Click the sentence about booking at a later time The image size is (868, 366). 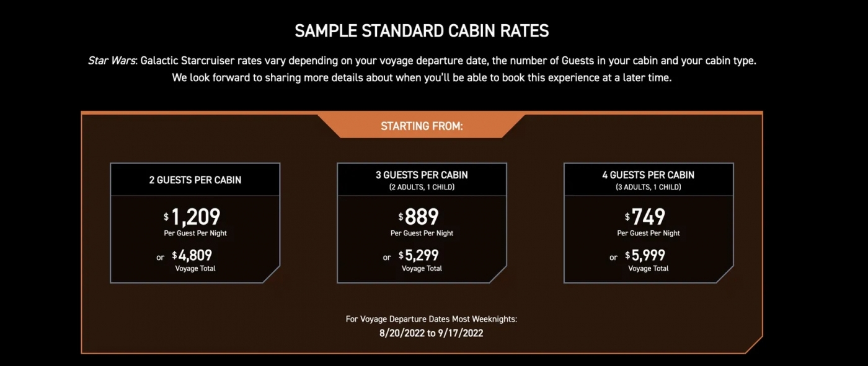422,79
